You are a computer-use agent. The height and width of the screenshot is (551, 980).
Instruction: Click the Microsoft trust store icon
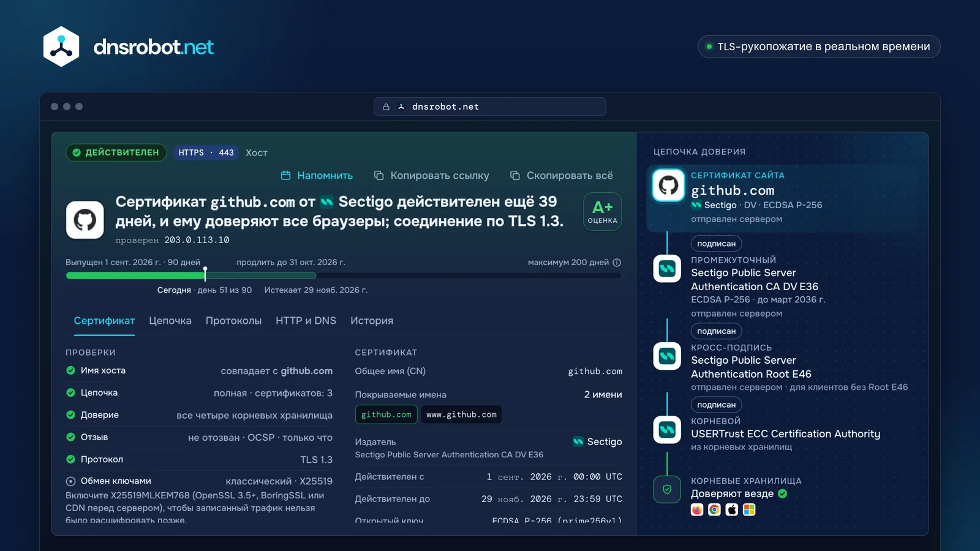tap(749, 510)
